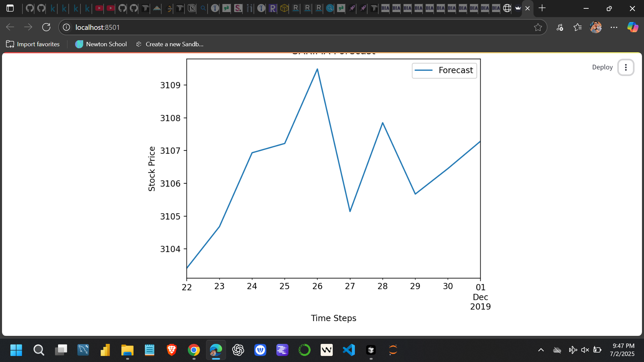The height and width of the screenshot is (362, 644).
Task: Toggle airplane mode in the system tray
Action: (x=573, y=350)
